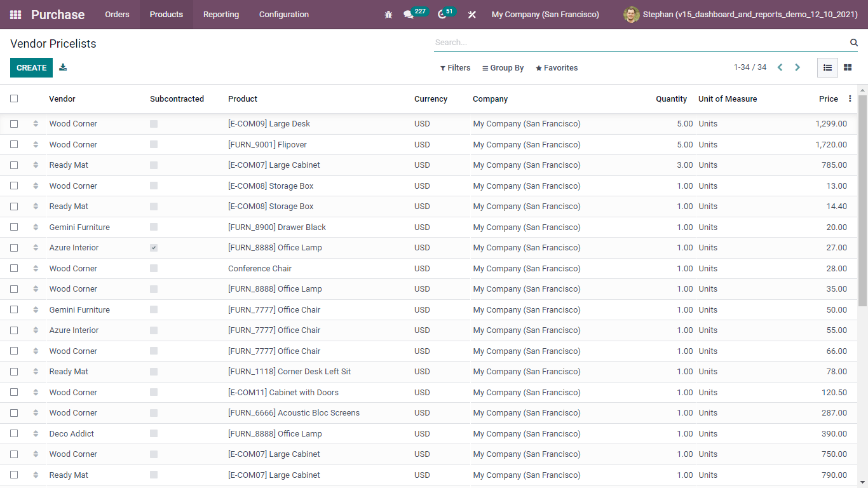This screenshot has width=868, height=488.
Task: Click the drag handle of Flipover row
Action: click(x=36, y=145)
